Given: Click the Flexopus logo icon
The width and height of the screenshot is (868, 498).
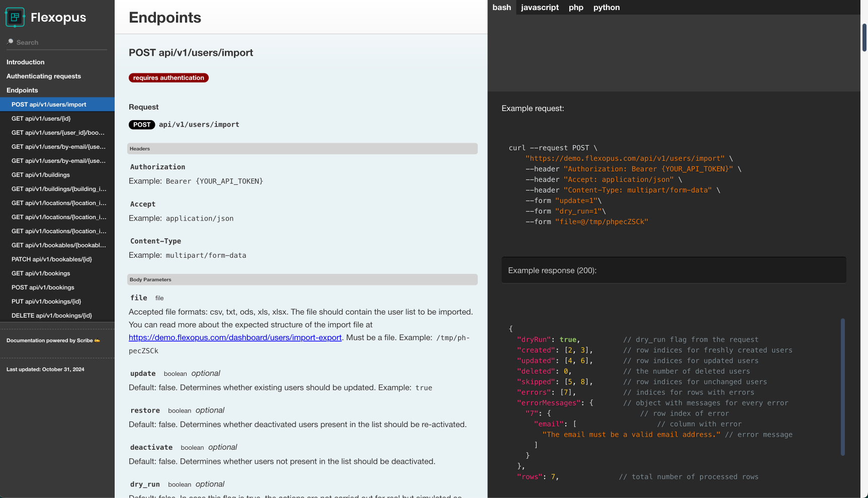Looking at the screenshot, I should tap(15, 18).
